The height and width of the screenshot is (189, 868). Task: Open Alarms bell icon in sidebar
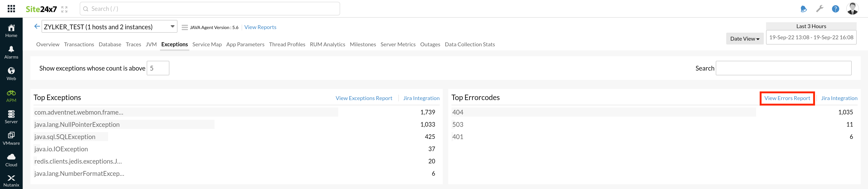point(11,49)
